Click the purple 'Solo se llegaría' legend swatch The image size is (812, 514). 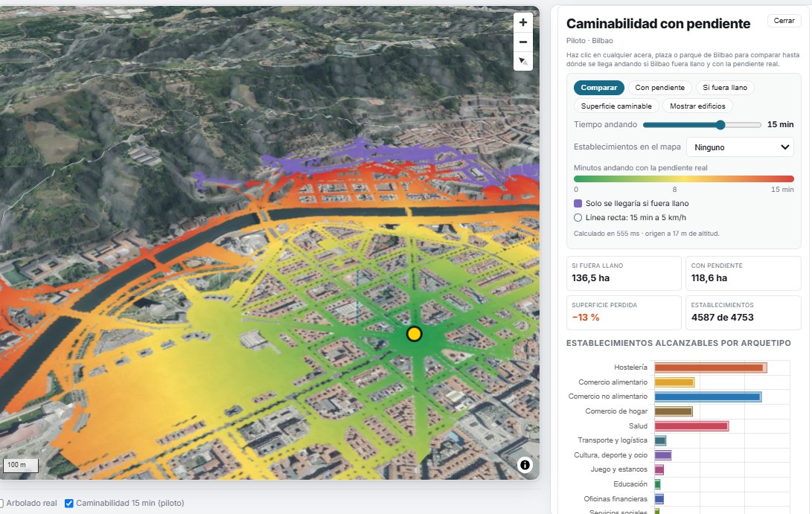click(x=578, y=203)
